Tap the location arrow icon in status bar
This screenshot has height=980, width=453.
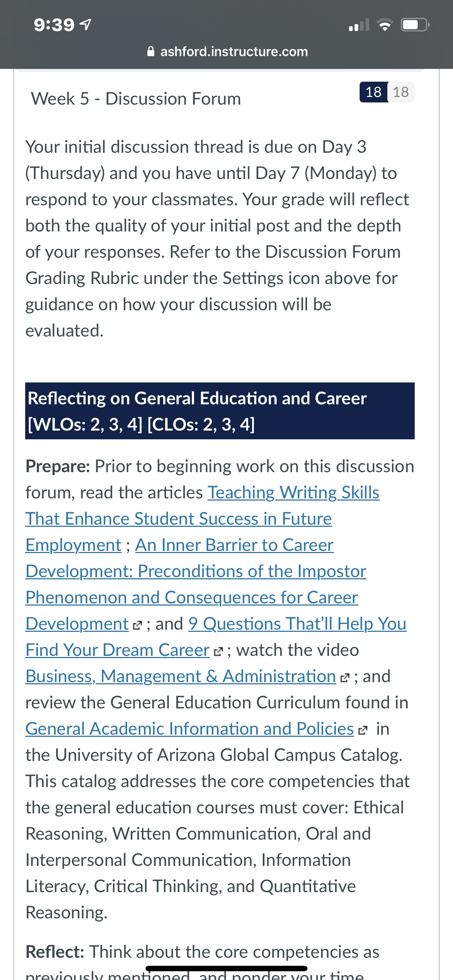tap(85, 25)
